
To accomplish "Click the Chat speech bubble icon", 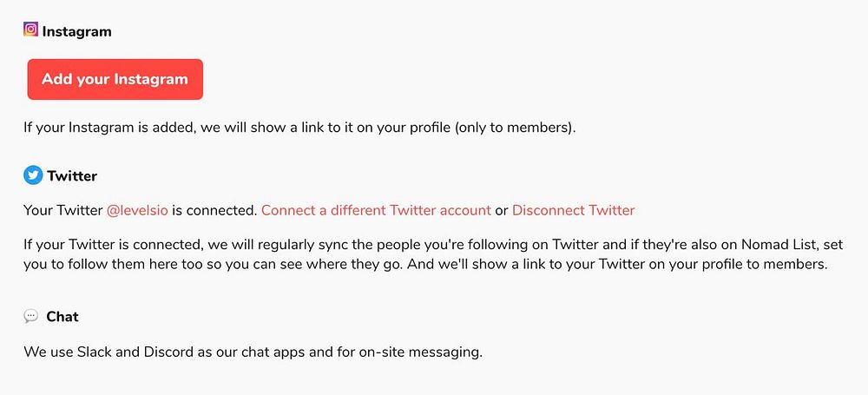I will [x=31, y=316].
